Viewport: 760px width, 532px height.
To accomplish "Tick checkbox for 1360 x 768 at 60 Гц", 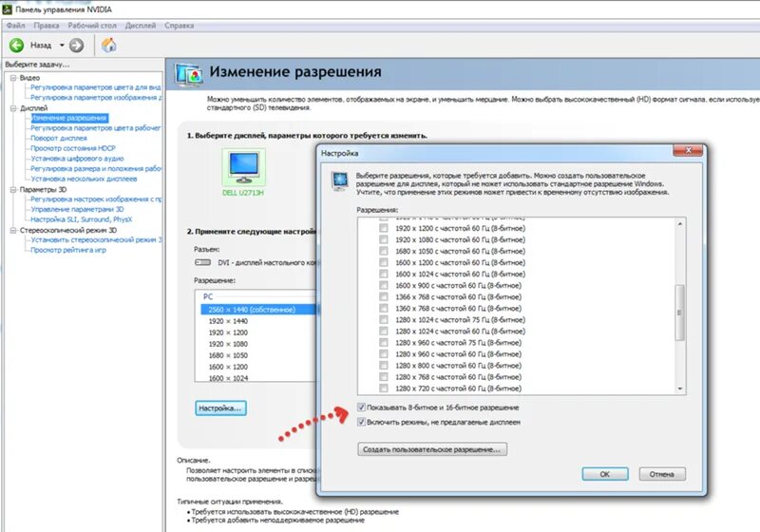I will coord(384,308).
